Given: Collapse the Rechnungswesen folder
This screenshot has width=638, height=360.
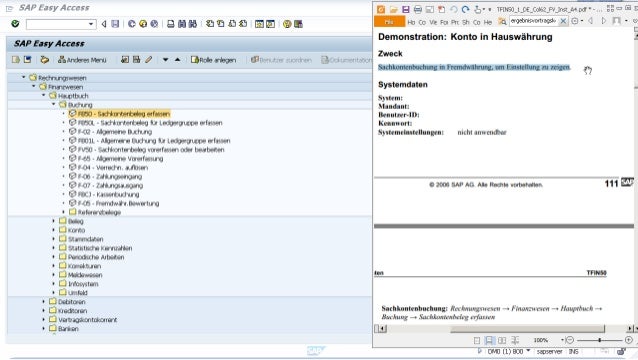Looking at the screenshot, I should pyautogui.click(x=24, y=77).
